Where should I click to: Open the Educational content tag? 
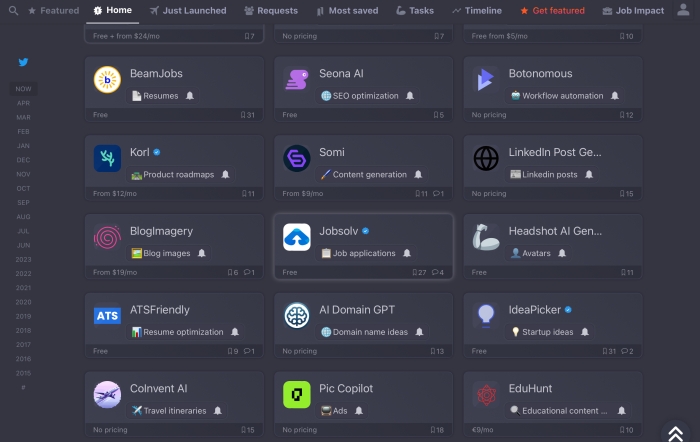click(x=559, y=410)
